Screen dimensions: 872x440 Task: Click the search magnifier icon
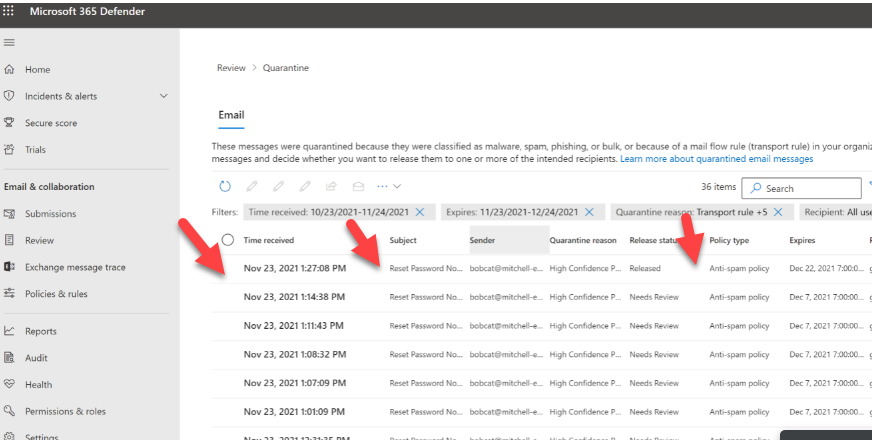click(x=756, y=189)
